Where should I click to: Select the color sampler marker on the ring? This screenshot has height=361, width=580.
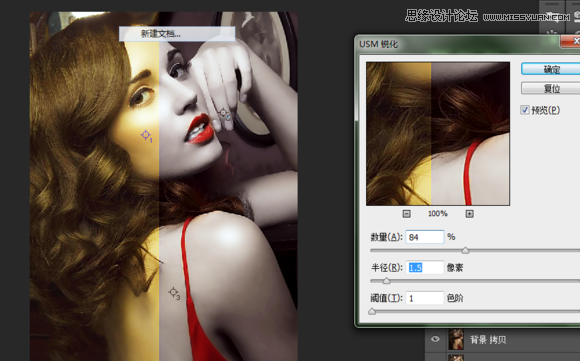(x=224, y=113)
